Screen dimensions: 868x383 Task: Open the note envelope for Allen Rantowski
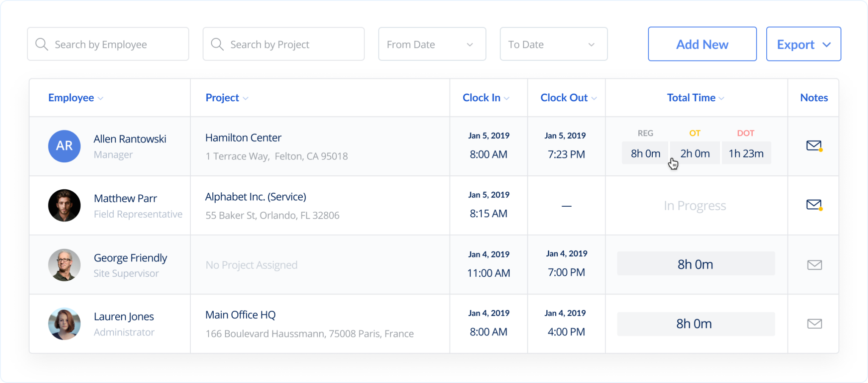pos(813,146)
